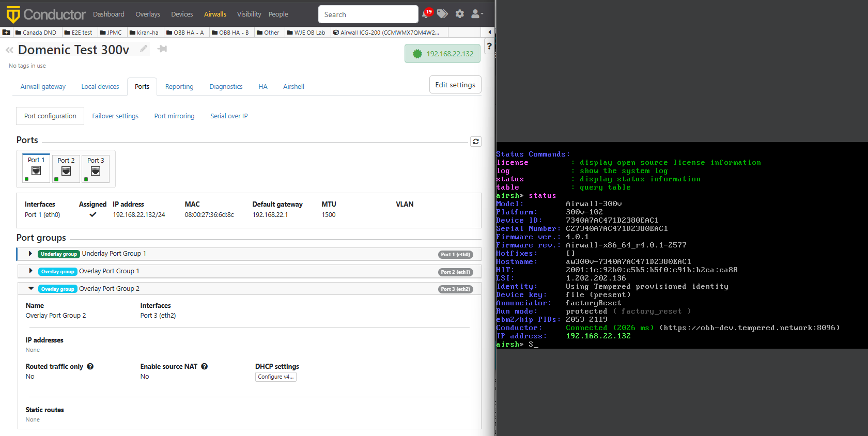The width and height of the screenshot is (868, 436).
Task: Collapse Overlay Port Group 2
Action: [31, 288]
